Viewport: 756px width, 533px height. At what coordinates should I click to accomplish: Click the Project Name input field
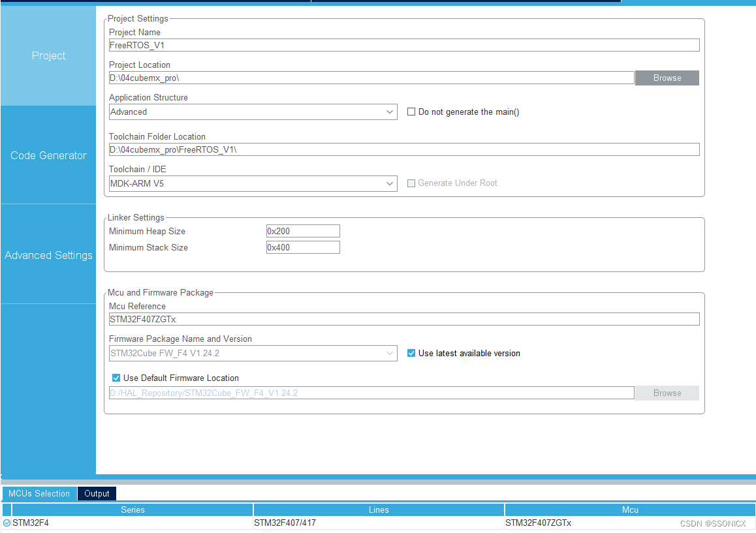[x=403, y=45]
